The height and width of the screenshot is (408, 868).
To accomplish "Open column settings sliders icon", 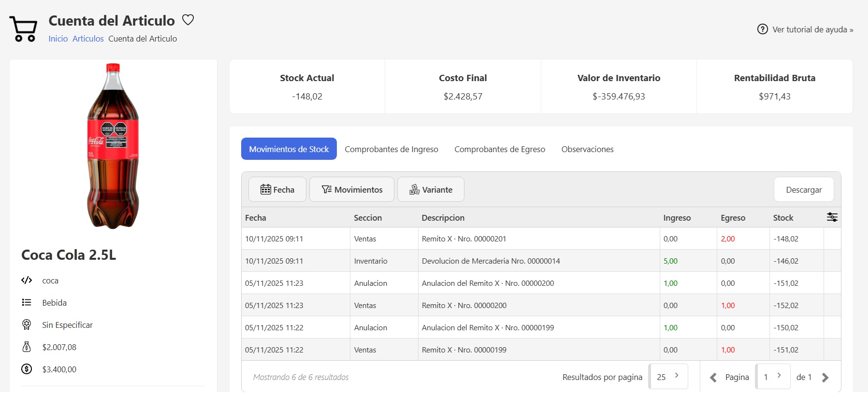I will [x=832, y=217].
